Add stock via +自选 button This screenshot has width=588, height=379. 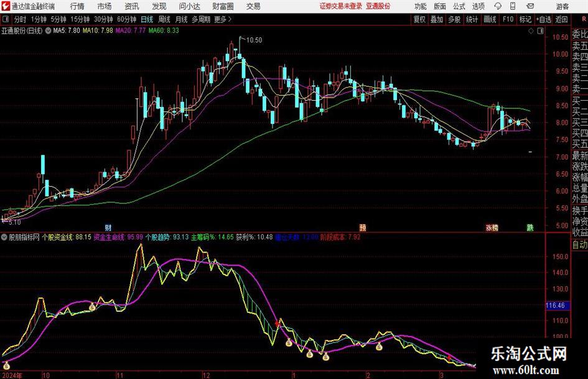coord(543,19)
